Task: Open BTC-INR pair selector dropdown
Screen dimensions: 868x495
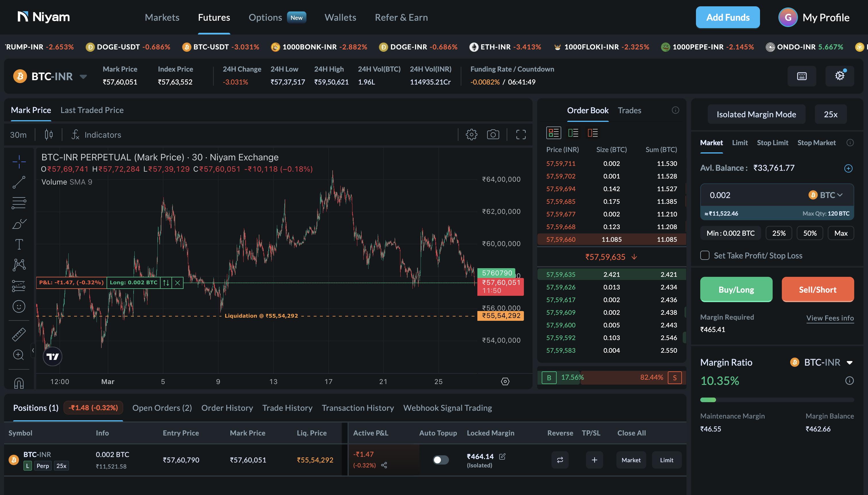Action: click(83, 76)
